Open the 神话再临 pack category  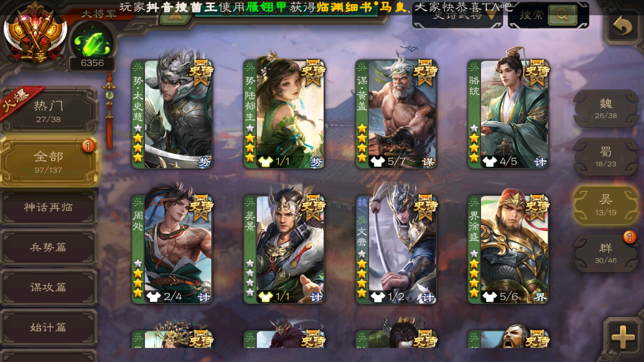pyautogui.click(x=48, y=207)
